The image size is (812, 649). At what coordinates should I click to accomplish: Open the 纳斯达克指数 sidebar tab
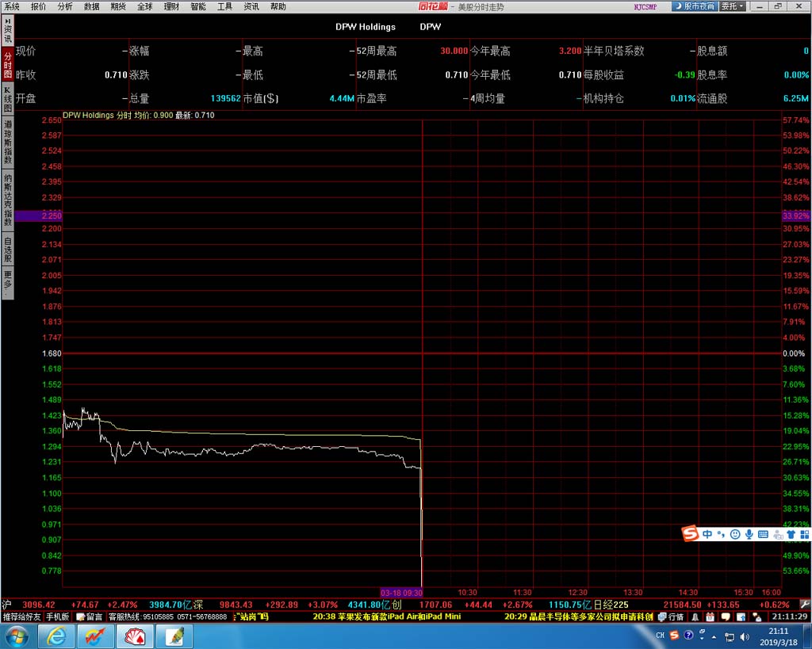[x=8, y=200]
